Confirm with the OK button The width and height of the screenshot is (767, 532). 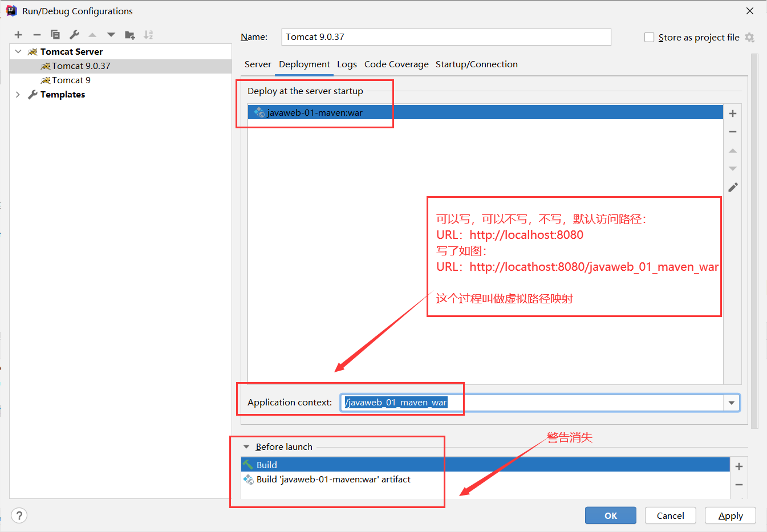tap(611, 515)
